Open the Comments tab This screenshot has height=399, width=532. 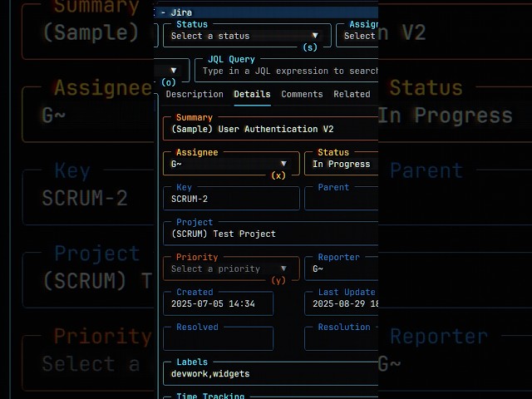coord(302,94)
